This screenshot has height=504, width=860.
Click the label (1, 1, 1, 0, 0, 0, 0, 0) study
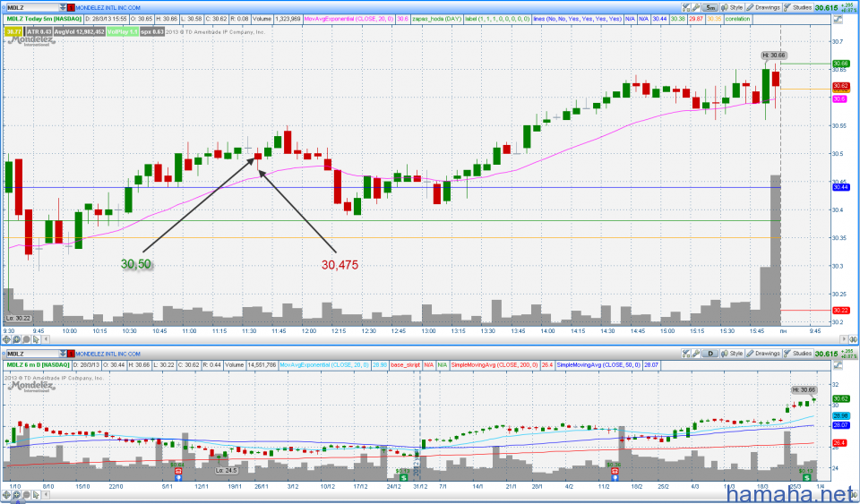coord(497,19)
